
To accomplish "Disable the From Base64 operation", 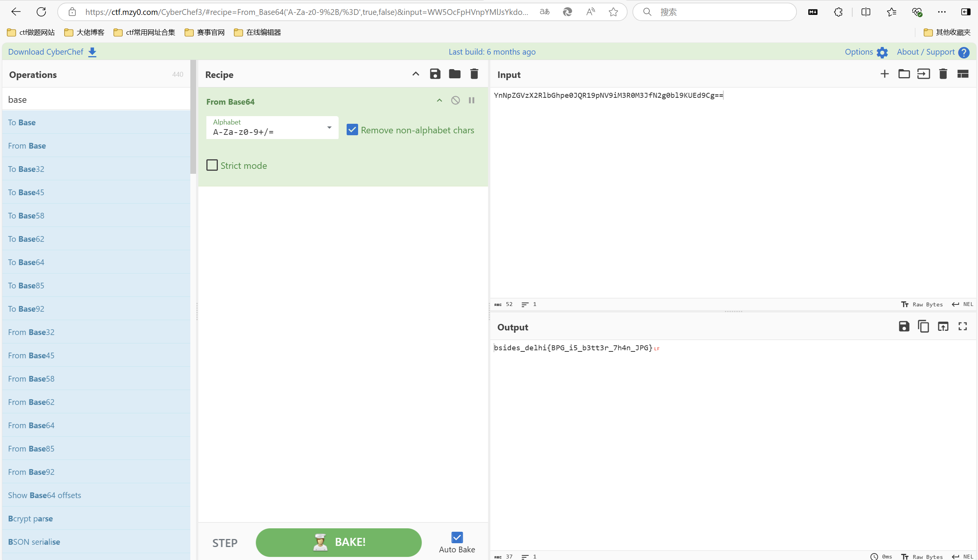I will [456, 100].
